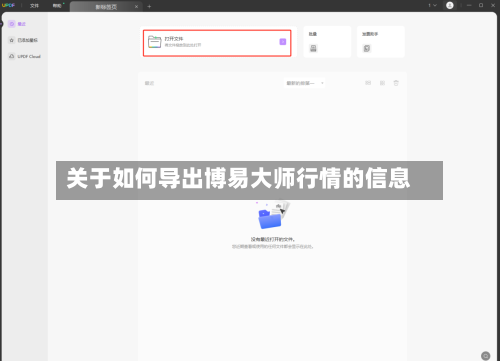Screen dimensions: 500x361
Task: Open UPDF Cloud in the sidebar
Action: (24, 56)
